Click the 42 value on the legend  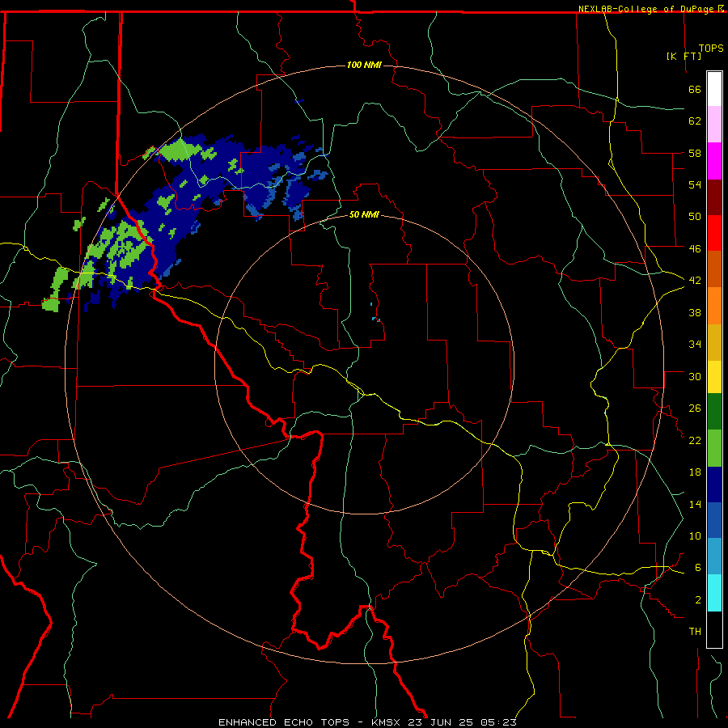695,281
